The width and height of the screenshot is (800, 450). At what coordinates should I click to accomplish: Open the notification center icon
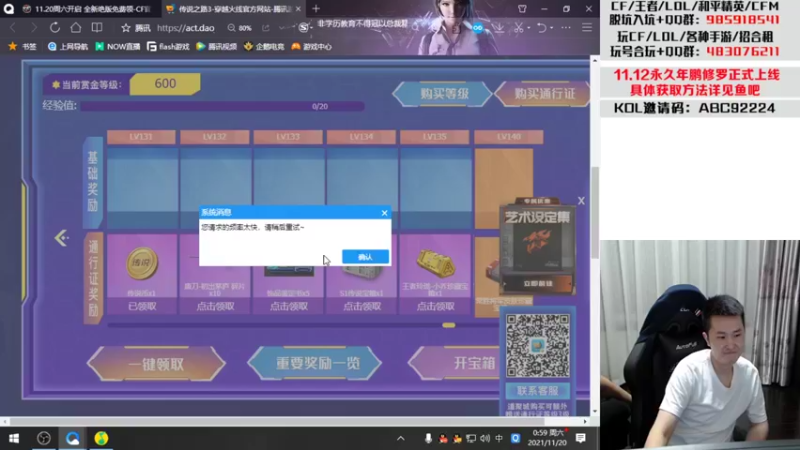pyautogui.click(x=581, y=438)
